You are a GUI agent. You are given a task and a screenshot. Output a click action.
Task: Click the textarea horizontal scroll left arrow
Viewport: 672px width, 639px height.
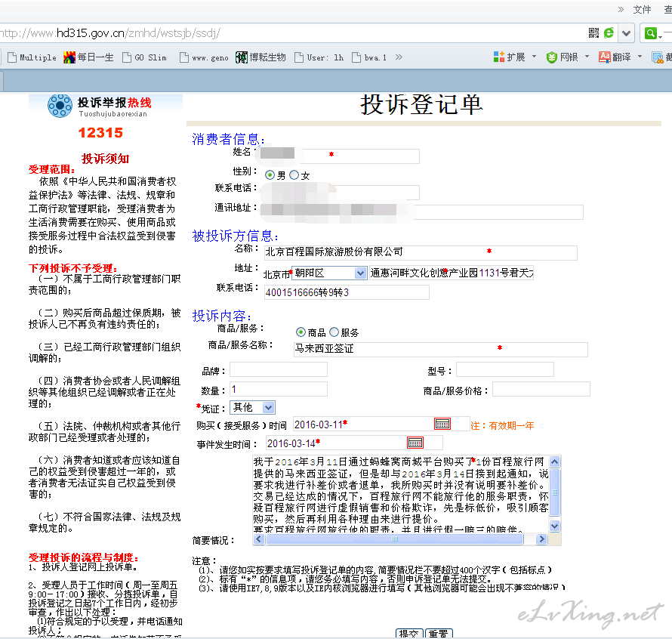point(259,539)
